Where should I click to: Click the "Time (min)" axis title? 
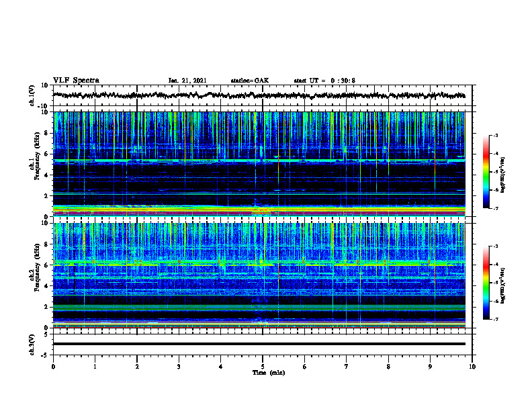click(x=269, y=373)
